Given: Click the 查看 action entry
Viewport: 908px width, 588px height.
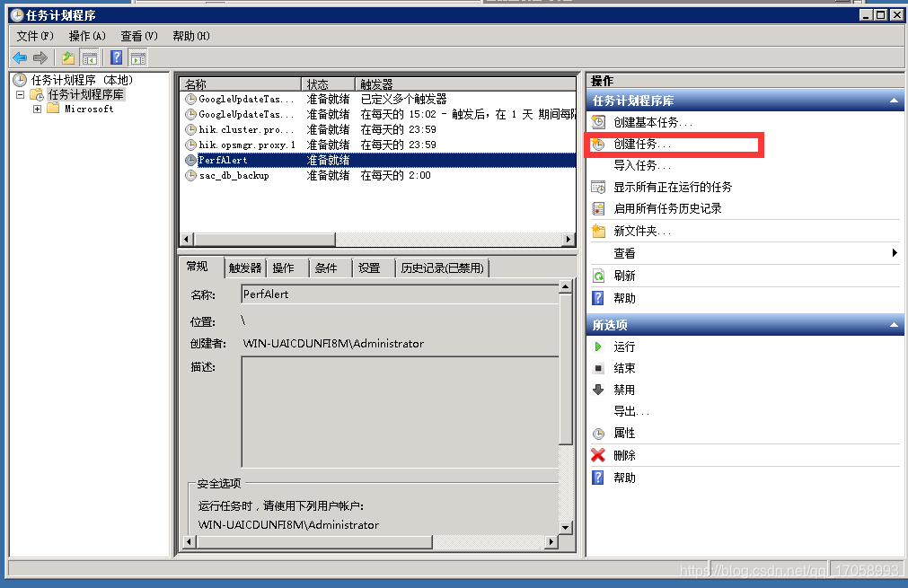Looking at the screenshot, I should point(624,253).
